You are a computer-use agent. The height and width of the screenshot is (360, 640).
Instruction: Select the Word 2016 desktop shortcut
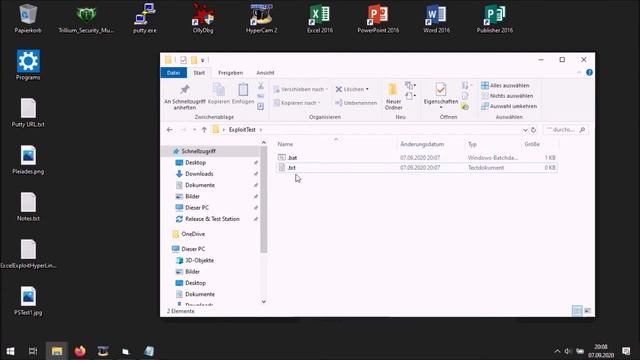(x=436, y=18)
